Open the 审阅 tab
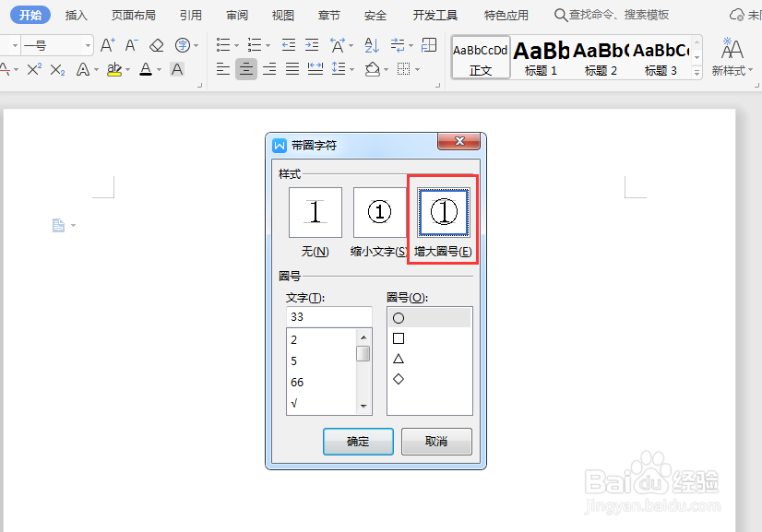This screenshot has height=532, width=762. click(x=237, y=15)
